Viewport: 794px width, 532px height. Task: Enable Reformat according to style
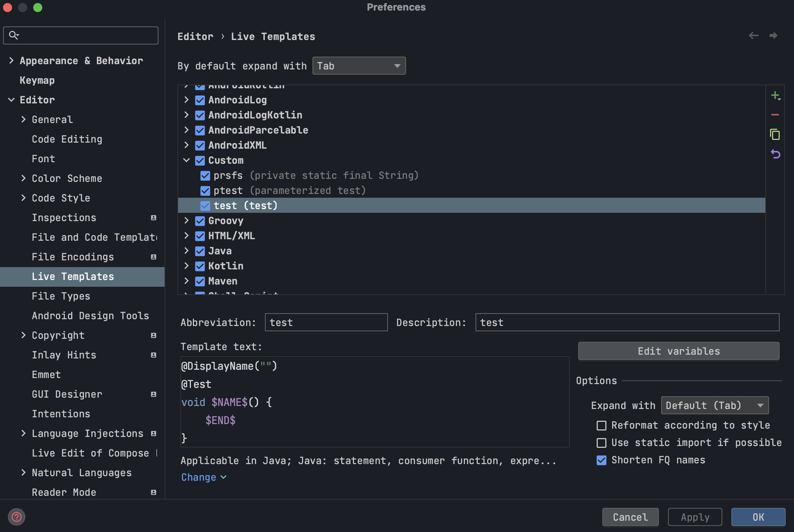[602, 426]
